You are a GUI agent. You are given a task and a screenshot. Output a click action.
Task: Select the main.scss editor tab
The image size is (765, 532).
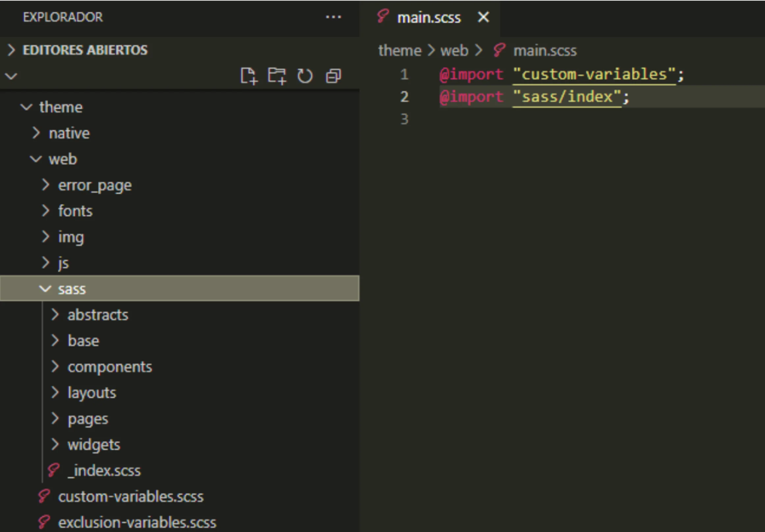tap(429, 18)
